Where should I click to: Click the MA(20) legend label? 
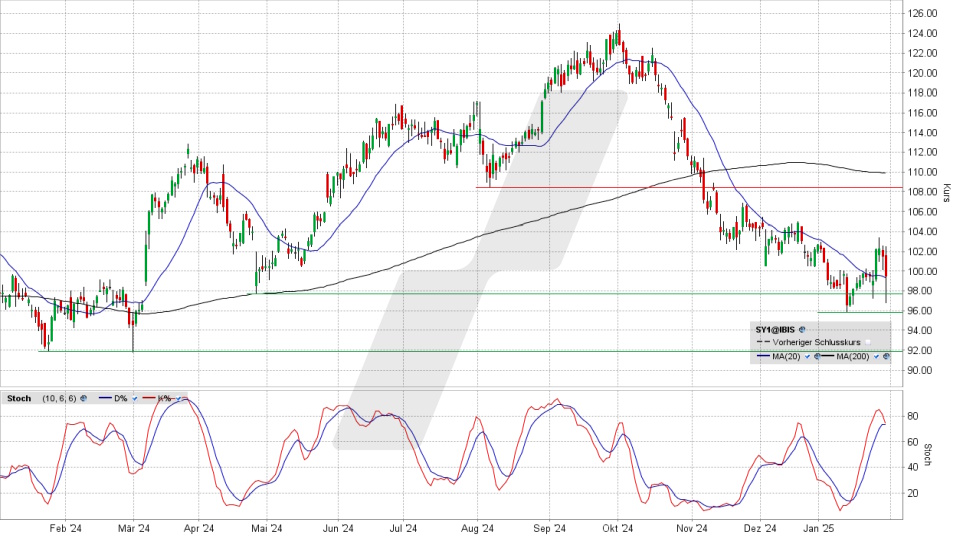(x=786, y=356)
